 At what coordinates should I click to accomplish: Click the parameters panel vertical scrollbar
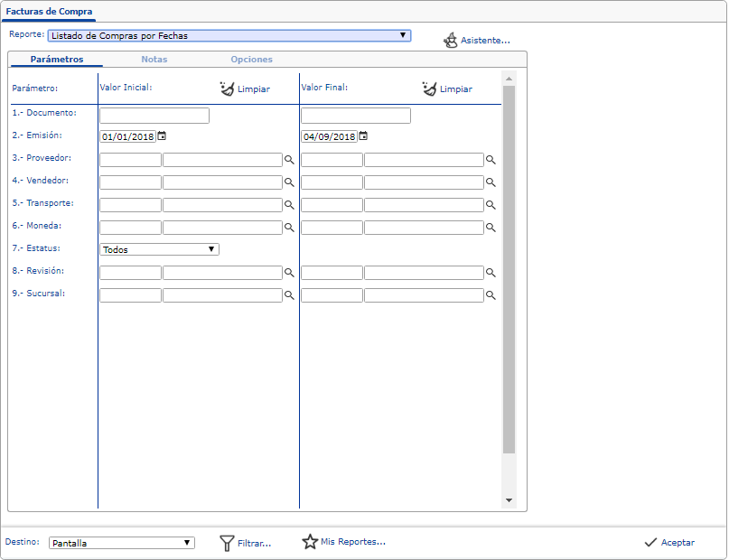point(509,271)
